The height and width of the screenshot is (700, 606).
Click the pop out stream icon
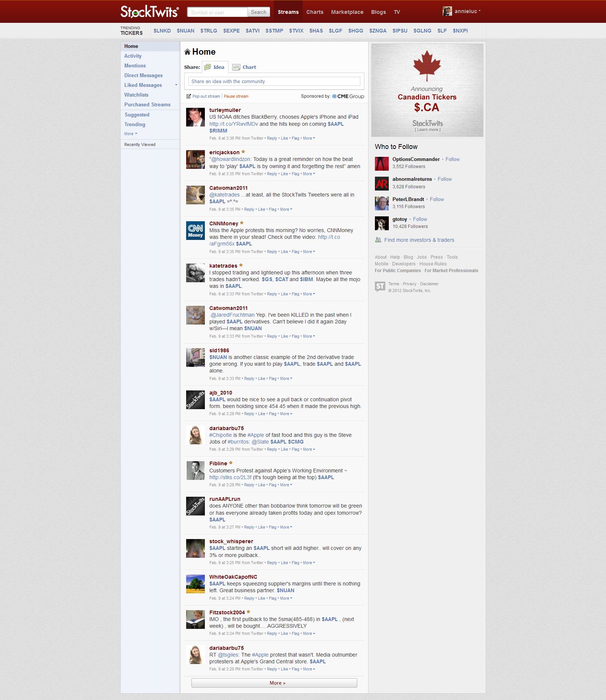pyautogui.click(x=189, y=97)
